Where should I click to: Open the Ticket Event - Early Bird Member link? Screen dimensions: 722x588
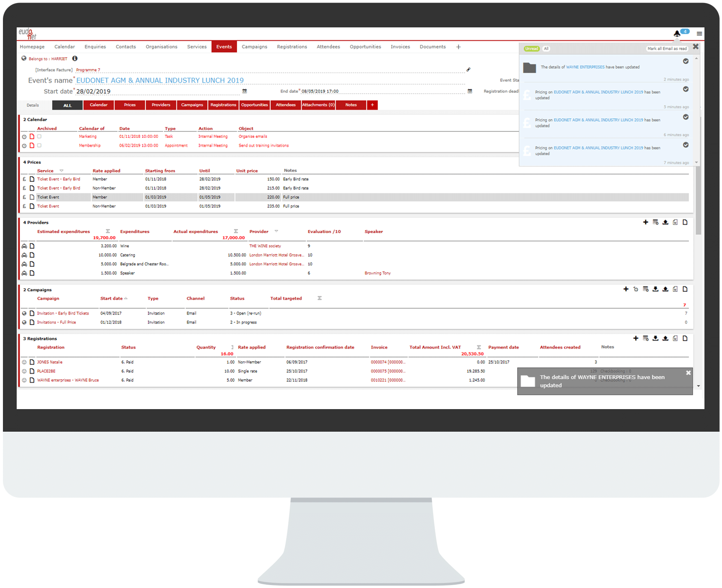point(58,179)
